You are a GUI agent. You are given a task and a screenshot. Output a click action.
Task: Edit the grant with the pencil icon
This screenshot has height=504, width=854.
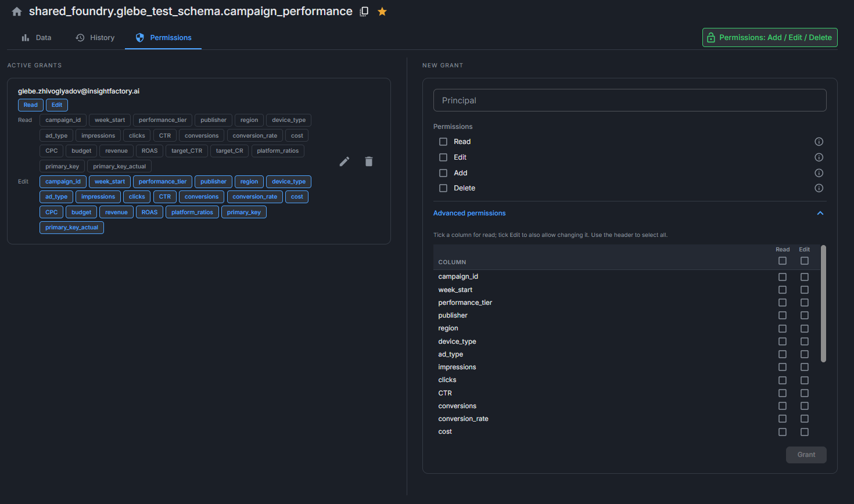[x=345, y=161]
